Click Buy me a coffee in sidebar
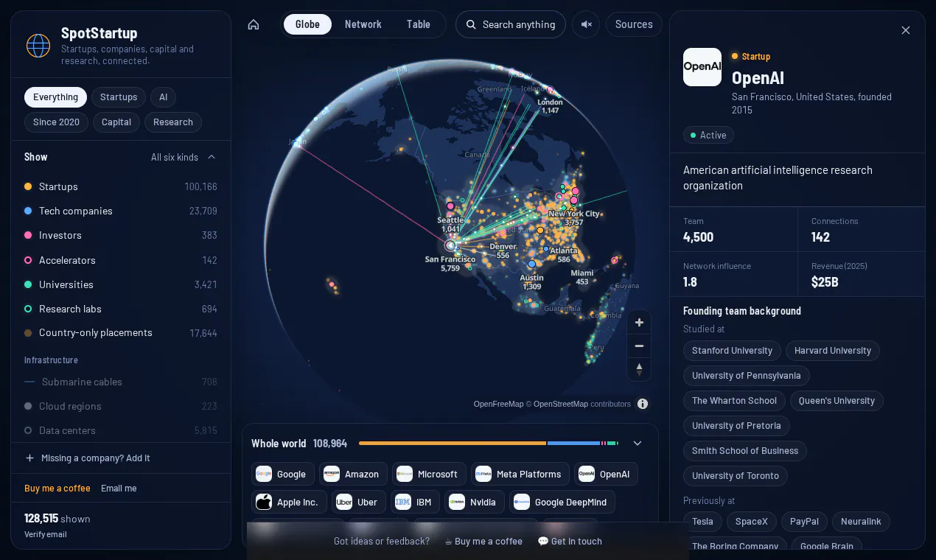The height and width of the screenshot is (560, 936). pos(57,489)
